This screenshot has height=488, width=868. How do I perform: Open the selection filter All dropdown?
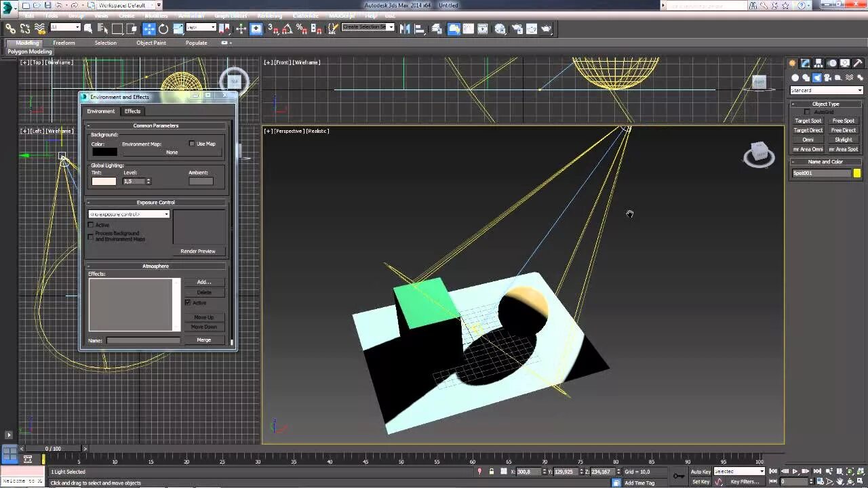(66, 28)
